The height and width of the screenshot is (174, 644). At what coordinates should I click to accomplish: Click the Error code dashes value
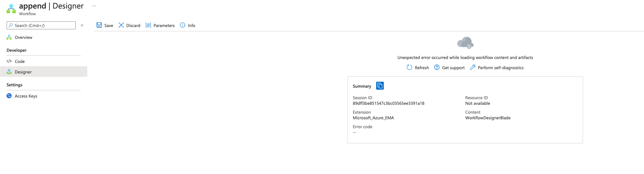point(354,132)
